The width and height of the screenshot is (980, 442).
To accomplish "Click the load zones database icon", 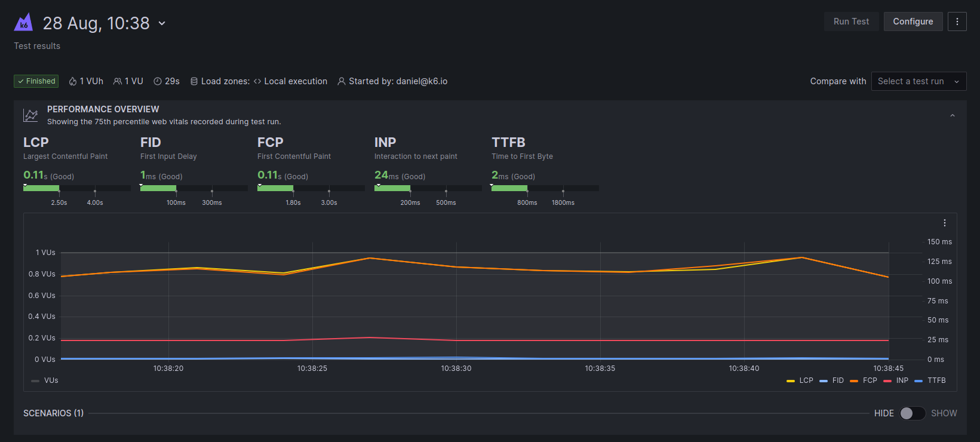I will click(194, 81).
